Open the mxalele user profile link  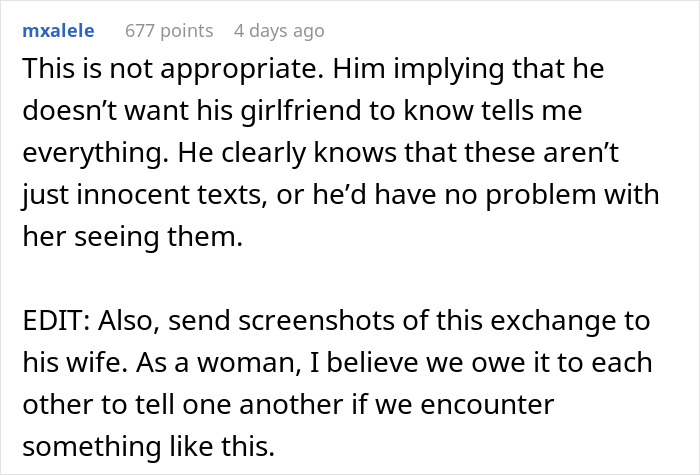click(57, 31)
